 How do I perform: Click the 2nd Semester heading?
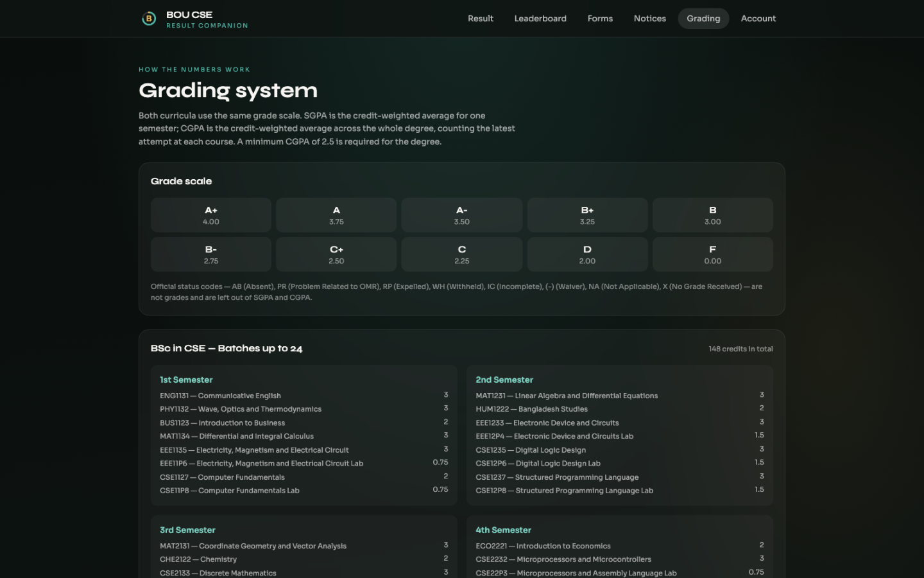click(x=504, y=380)
